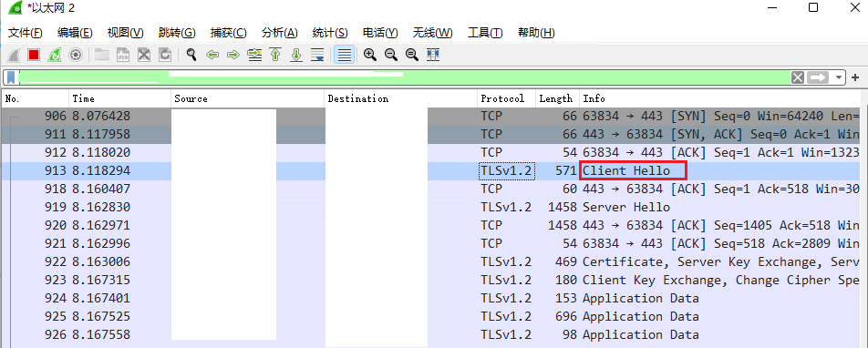
Task: Select packet 912 at time 8.118020
Action: pyautogui.click(x=431, y=153)
